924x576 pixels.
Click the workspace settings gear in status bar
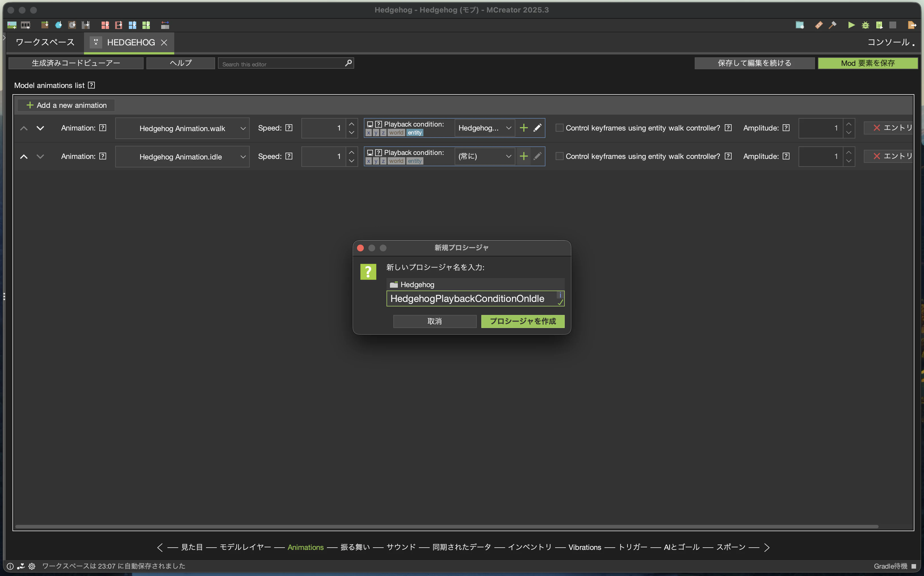click(32, 566)
